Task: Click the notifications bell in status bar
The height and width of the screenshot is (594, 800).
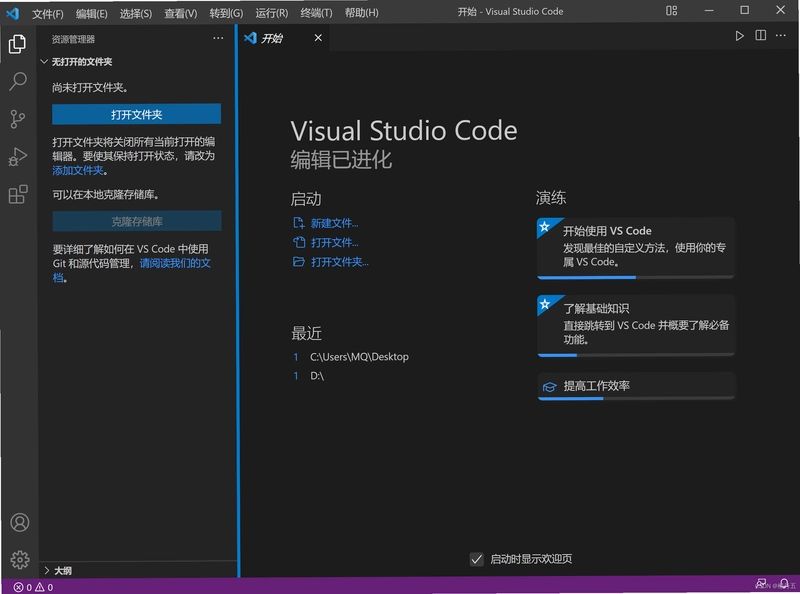Action: coord(784,584)
